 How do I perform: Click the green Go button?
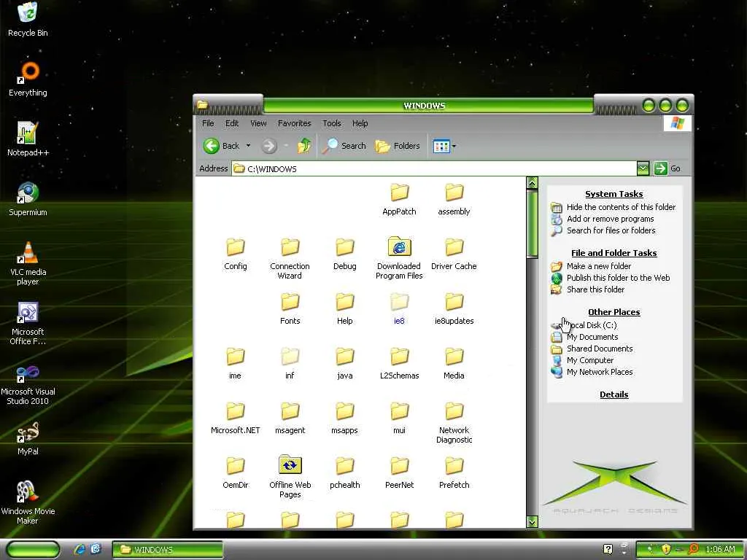661,168
